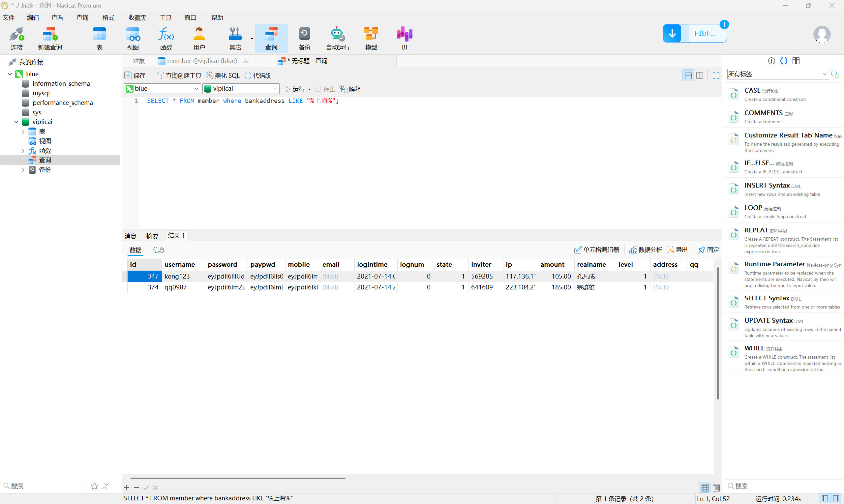844x504 pixels.
Task: Switch to full screen editor mode
Action: click(x=716, y=75)
